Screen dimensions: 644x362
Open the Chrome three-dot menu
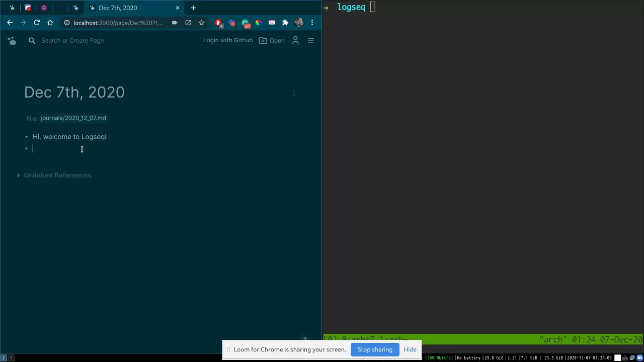pyautogui.click(x=312, y=23)
